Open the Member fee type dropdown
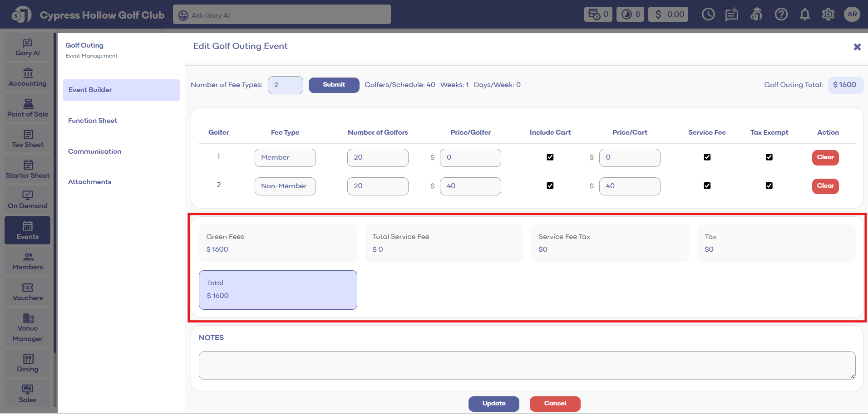This screenshot has height=414, width=868. (x=285, y=158)
